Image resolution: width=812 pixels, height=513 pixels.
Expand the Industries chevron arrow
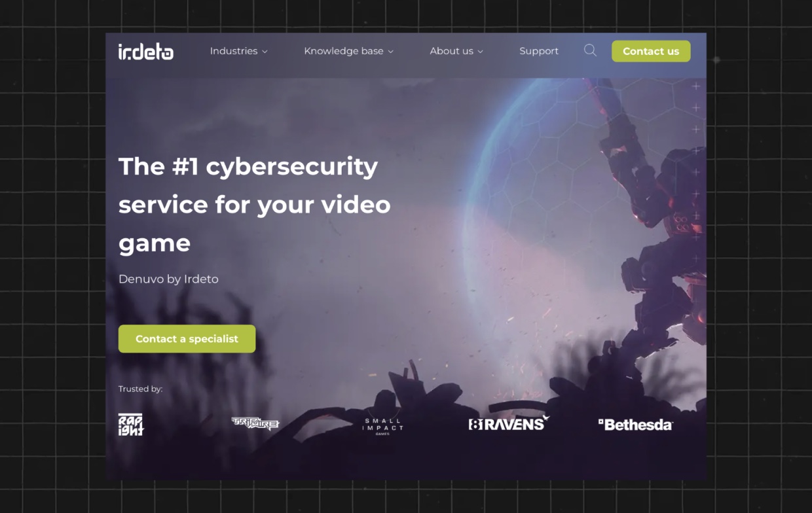coord(265,52)
